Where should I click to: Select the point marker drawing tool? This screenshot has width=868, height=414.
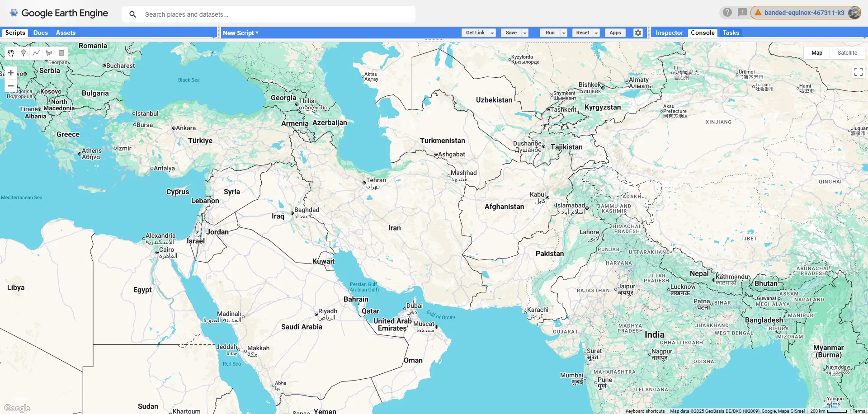point(23,53)
